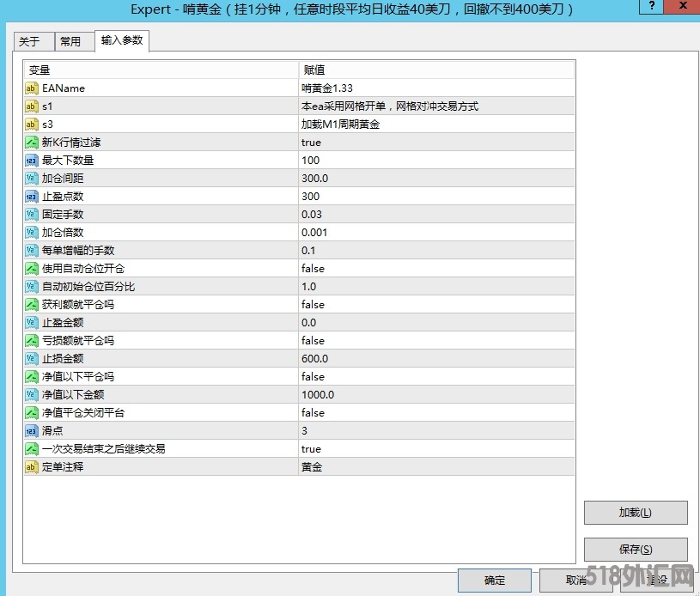Click the icon beside 固定手数
This screenshot has height=596, width=700.
coord(32,215)
